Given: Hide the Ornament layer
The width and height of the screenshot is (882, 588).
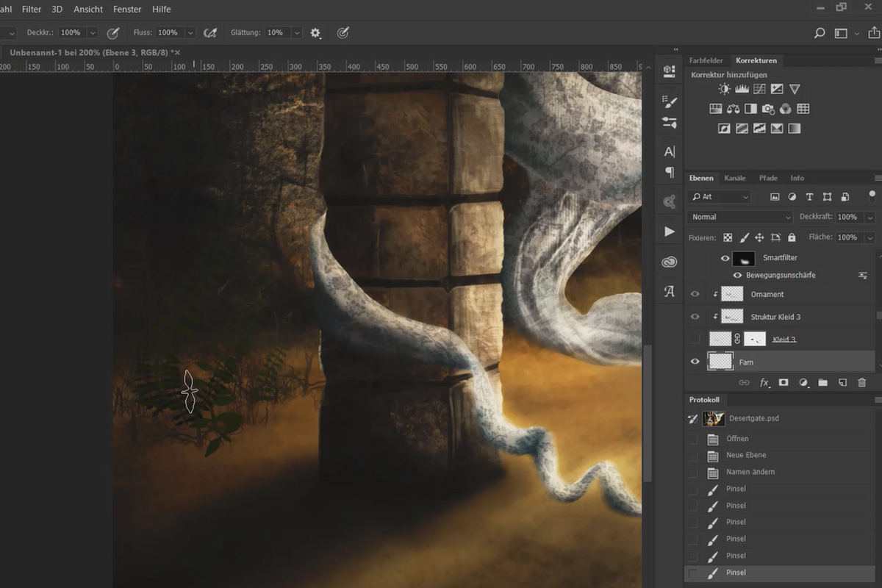Looking at the screenshot, I should [695, 294].
